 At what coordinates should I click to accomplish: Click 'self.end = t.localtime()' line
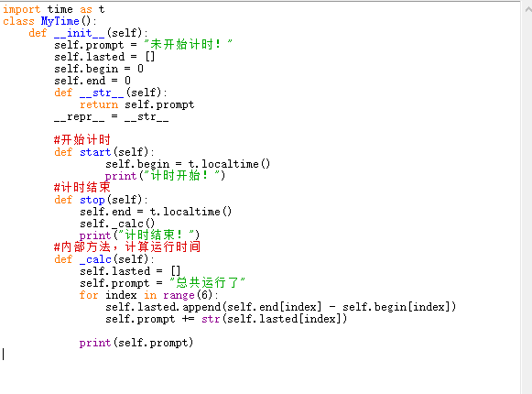(156, 212)
